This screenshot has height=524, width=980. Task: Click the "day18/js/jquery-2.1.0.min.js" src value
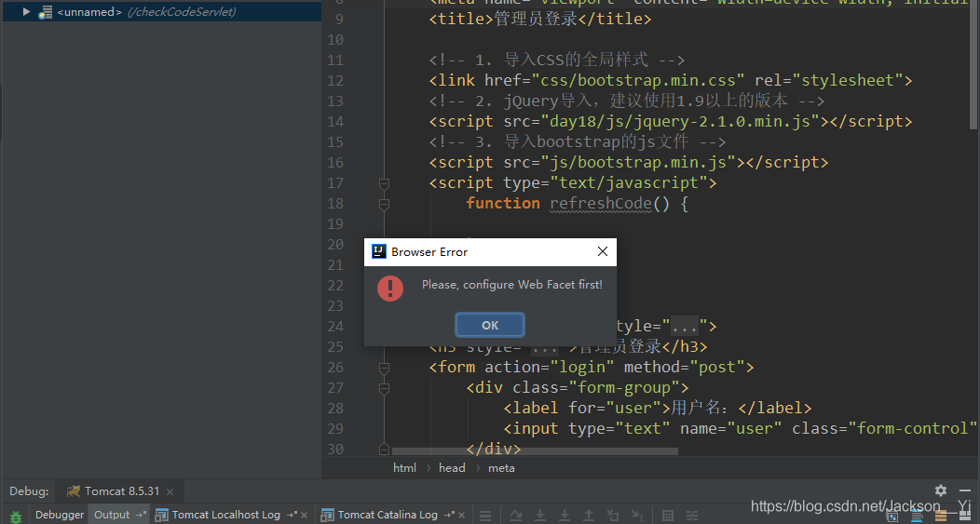click(680, 121)
